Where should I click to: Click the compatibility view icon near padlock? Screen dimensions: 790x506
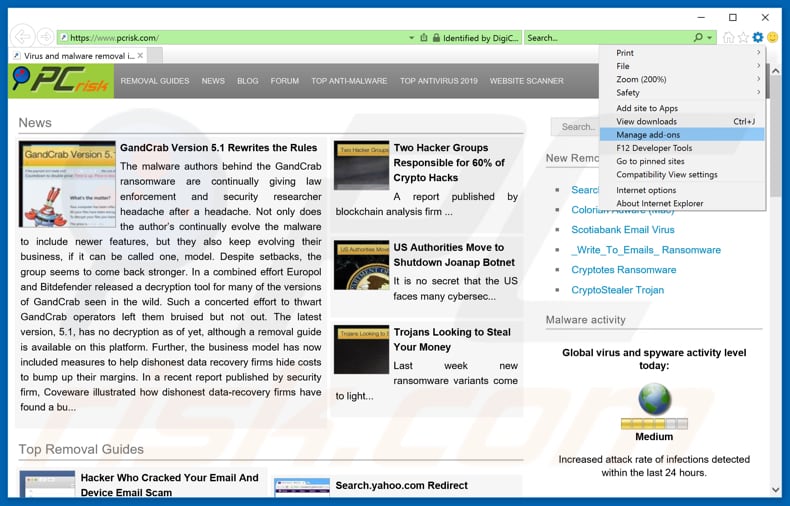(424, 38)
